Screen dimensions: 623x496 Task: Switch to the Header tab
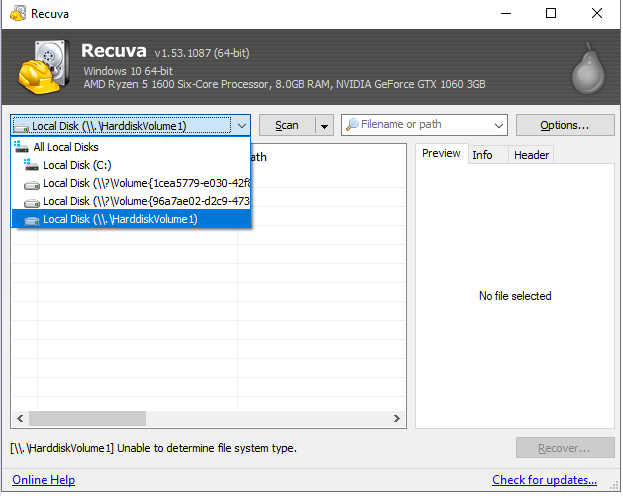click(531, 155)
